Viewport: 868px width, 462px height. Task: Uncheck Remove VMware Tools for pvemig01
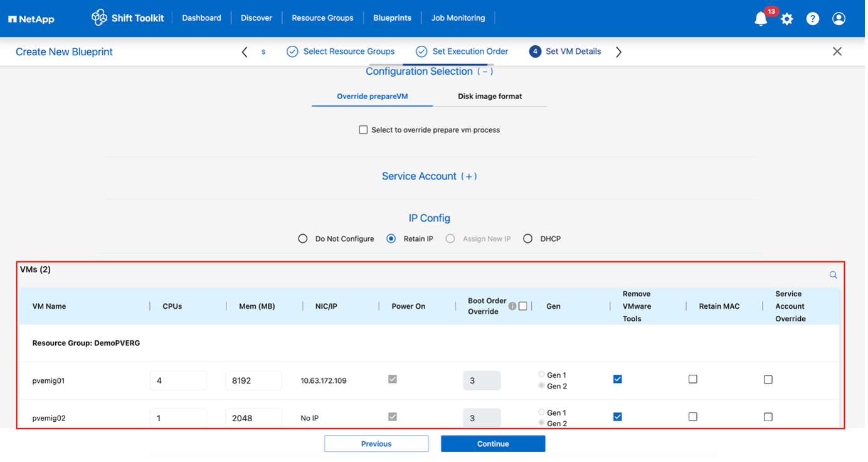[x=617, y=379]
